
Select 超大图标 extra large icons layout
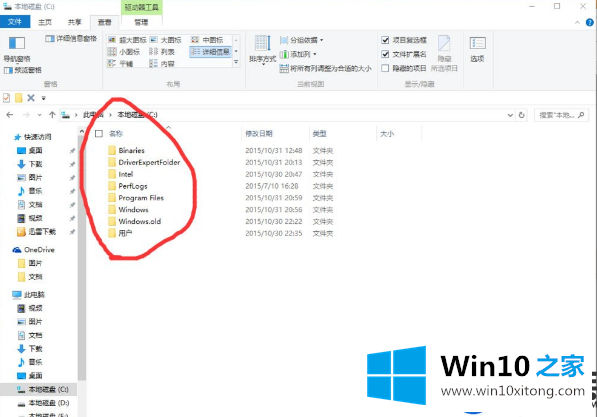point(127,40)
